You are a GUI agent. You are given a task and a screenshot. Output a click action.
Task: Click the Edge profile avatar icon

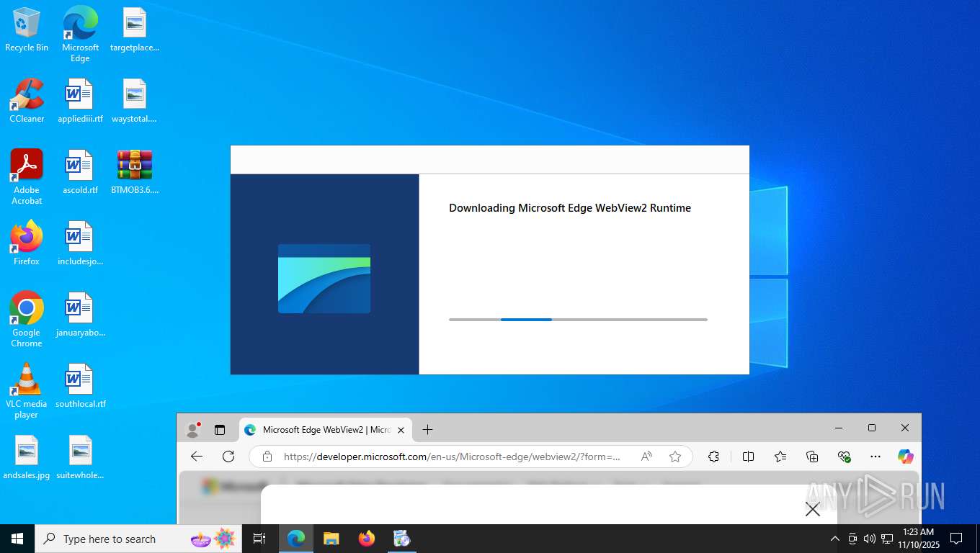point(192,430)
